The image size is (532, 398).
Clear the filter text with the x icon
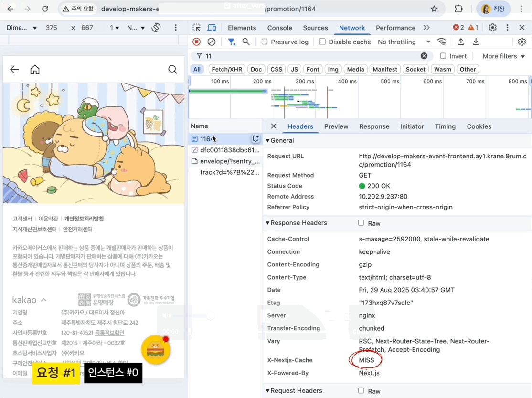click(424, 56)
